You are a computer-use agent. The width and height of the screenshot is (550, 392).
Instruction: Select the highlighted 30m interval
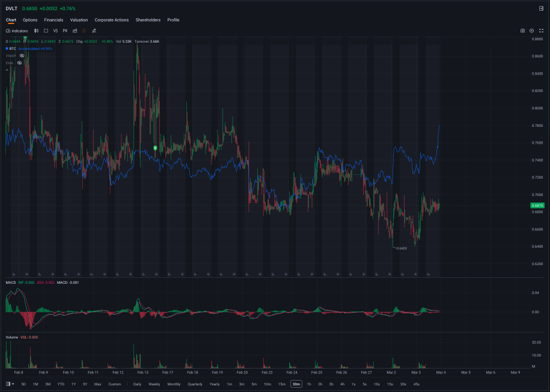tap(296, 384)
